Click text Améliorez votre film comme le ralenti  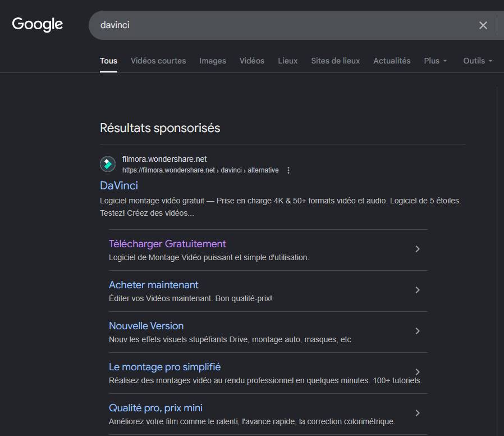(x=251, y=421)
